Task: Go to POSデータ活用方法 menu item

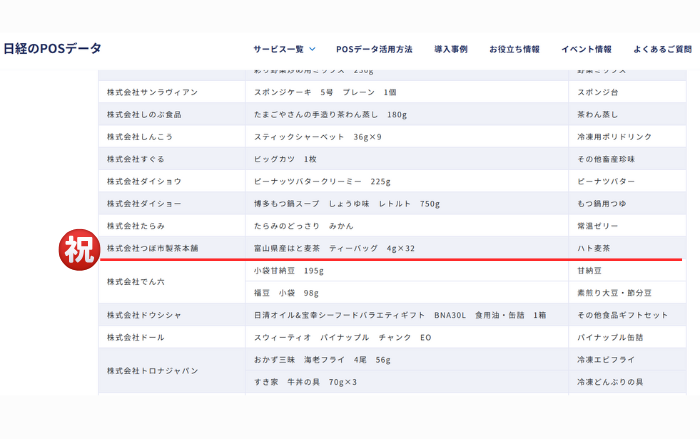Action: [374, 49]
